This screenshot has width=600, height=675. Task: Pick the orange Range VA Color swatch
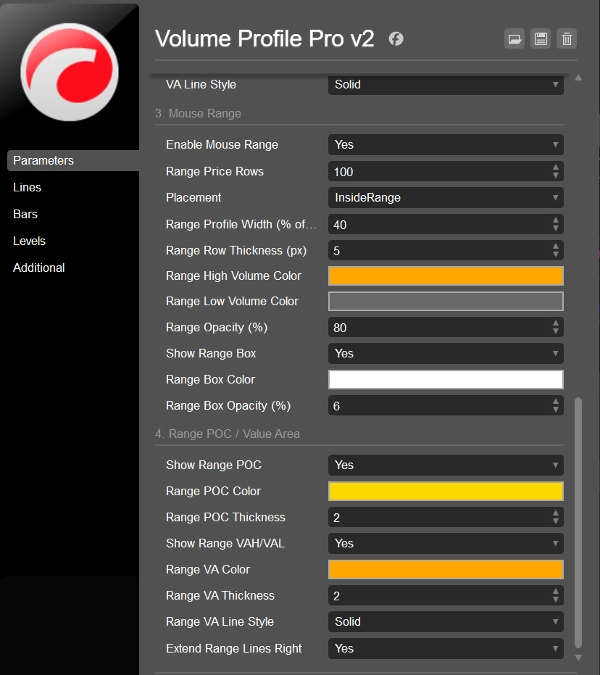point(445,570)
